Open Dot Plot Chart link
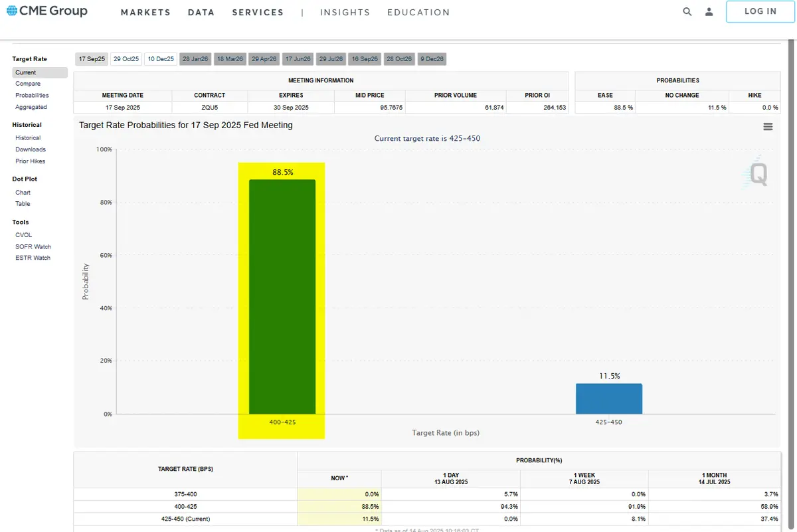This screenshot has height=532, width=797. [23, 193]
